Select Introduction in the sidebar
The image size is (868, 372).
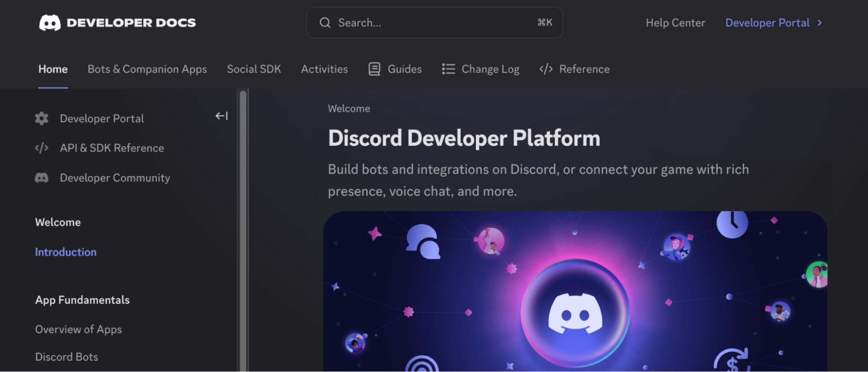coord(66,252)
